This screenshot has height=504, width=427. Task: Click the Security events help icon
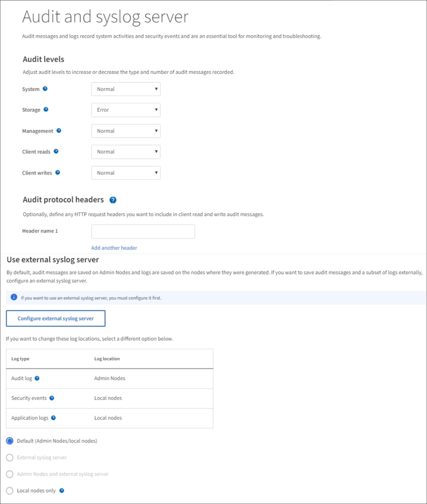pyautogui.click(x=52, y=398)
